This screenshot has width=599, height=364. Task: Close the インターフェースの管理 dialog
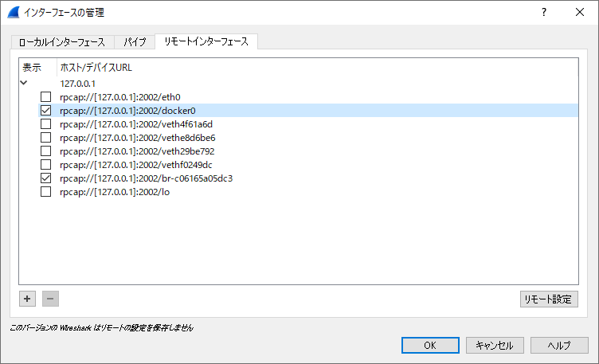pos(580,12)
